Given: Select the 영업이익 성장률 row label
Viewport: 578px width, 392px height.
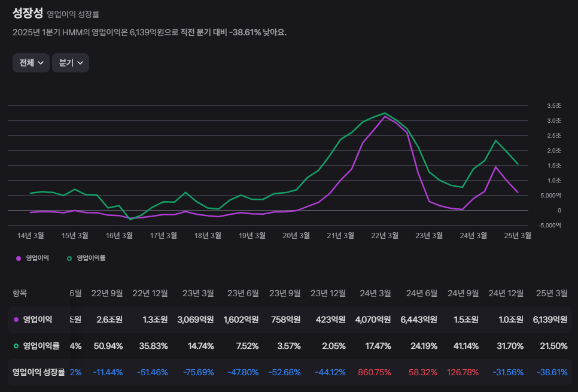Looking at the screenshot, I should pos(39,372).
